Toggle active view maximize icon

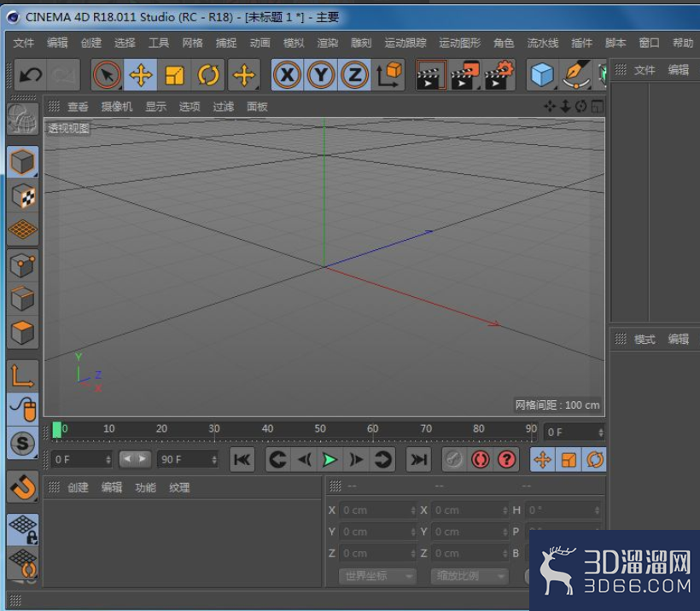(x=597, y=106)
